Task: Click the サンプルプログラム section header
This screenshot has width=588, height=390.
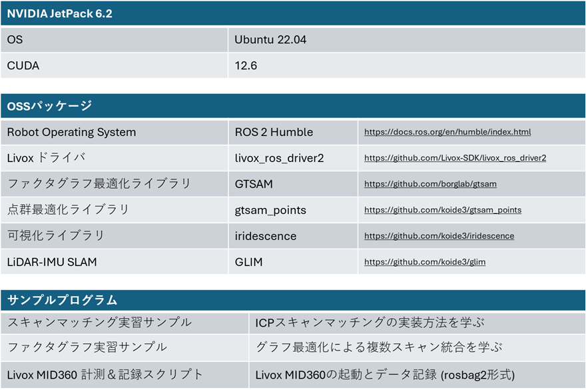Action: 62,300
